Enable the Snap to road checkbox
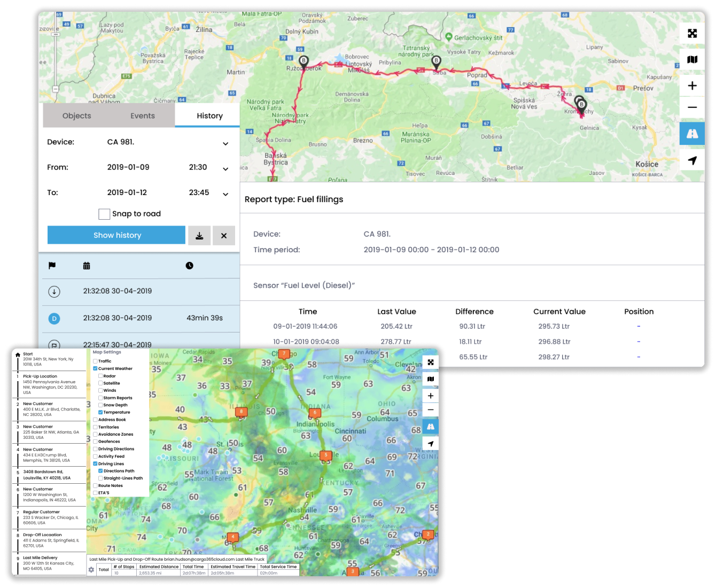716x588 pixels. (104, 214)
